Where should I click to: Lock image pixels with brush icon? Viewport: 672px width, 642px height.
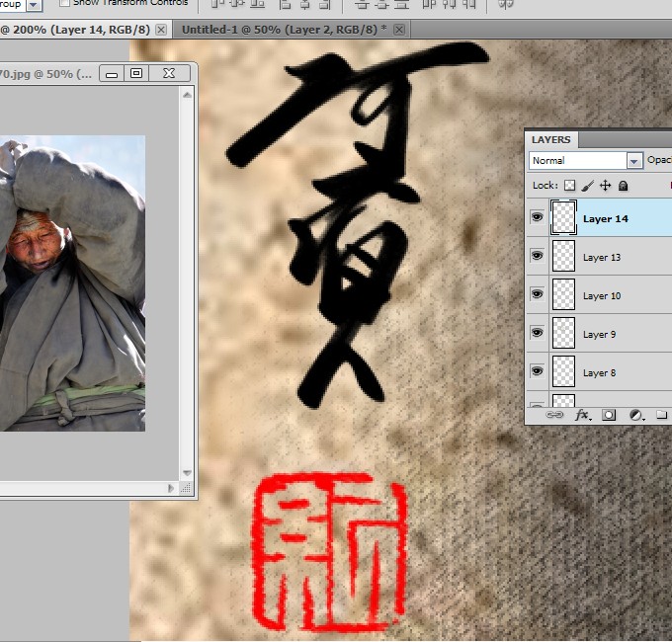pyautogui.click(x=588, y=186)
